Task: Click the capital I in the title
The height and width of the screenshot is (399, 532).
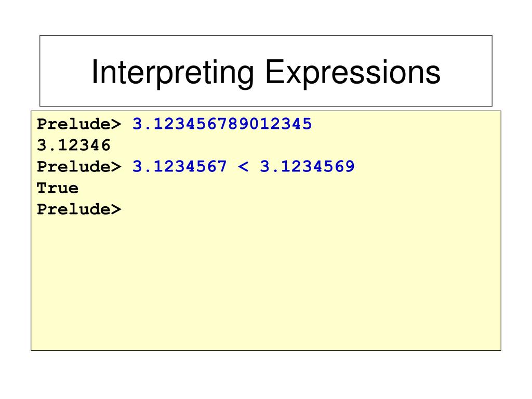Action: coord(95,71)
